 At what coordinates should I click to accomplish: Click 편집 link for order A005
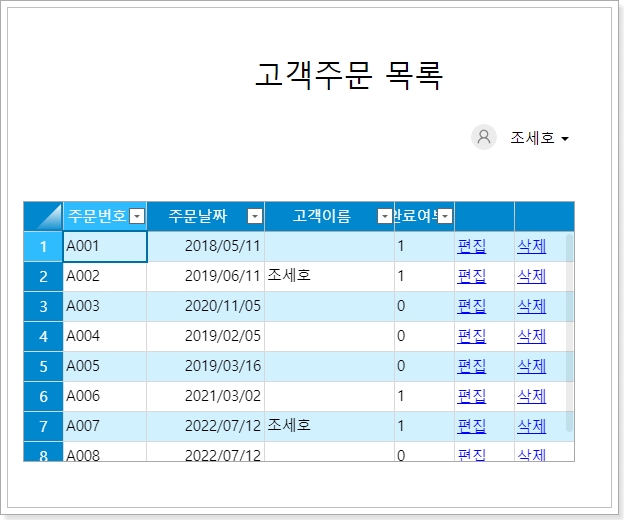(471, 366)
